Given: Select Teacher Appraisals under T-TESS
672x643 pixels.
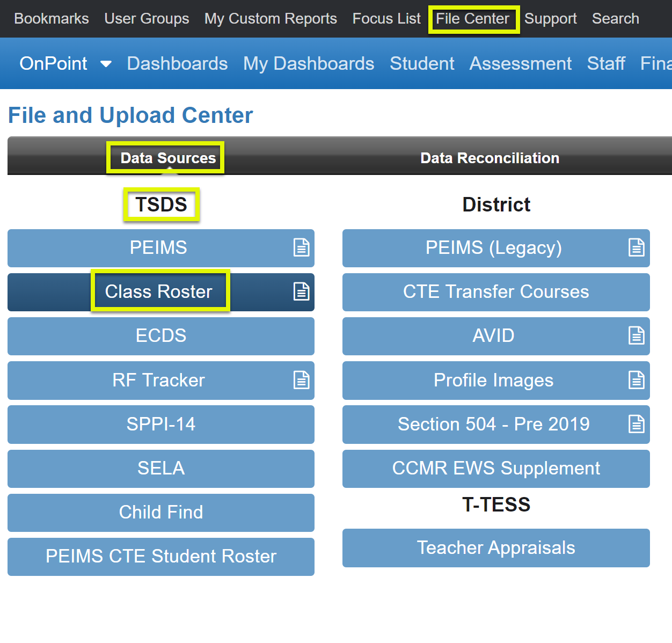Looking at the screenshot, I should coord(495,547).
